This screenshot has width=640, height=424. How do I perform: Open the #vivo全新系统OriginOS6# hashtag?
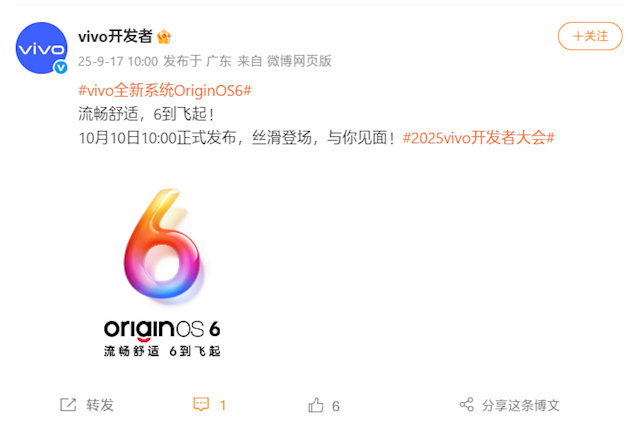click(165, 90)
